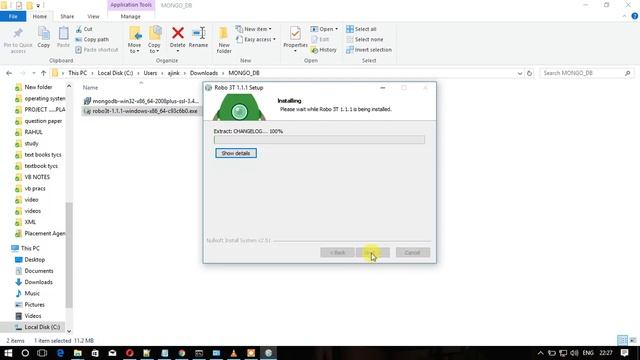The height and width of the screenshot is (360, 640).
Task: Open the New item dropdown
Action: 253,29
